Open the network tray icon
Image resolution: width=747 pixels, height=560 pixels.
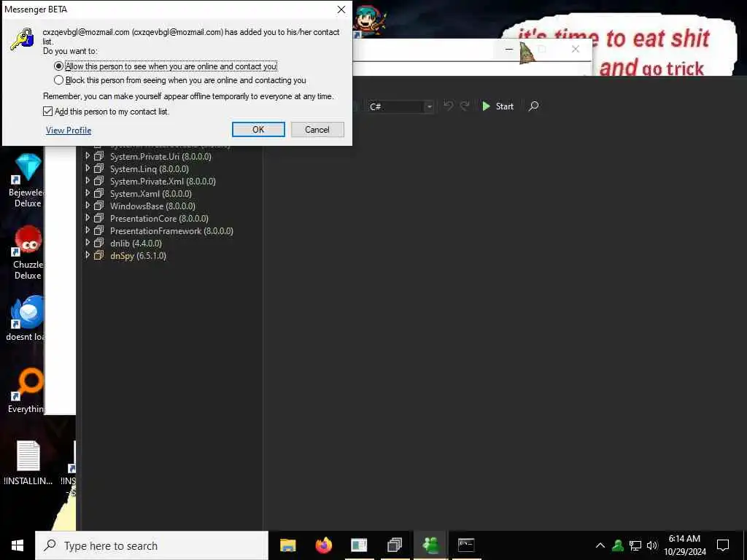pos(635,545)
